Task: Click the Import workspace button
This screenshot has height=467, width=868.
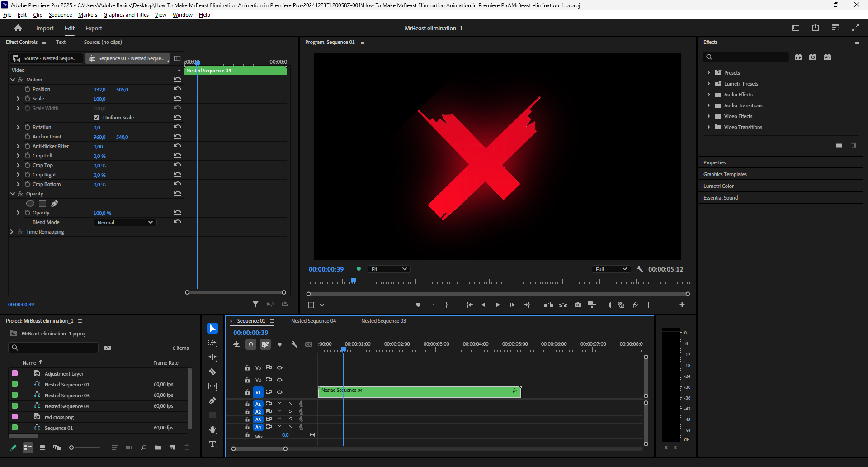Action: tap(45, 28)
